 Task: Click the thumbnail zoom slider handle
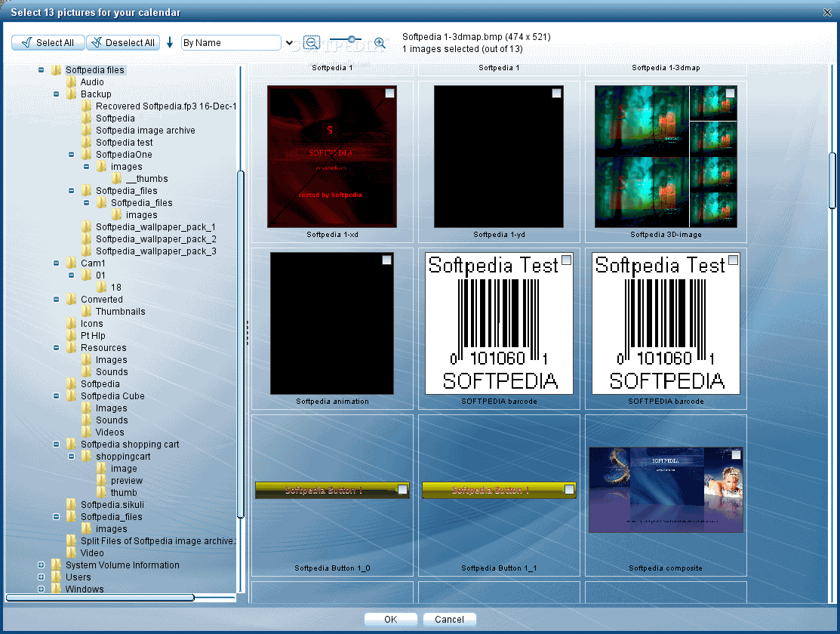pos(352,39)
